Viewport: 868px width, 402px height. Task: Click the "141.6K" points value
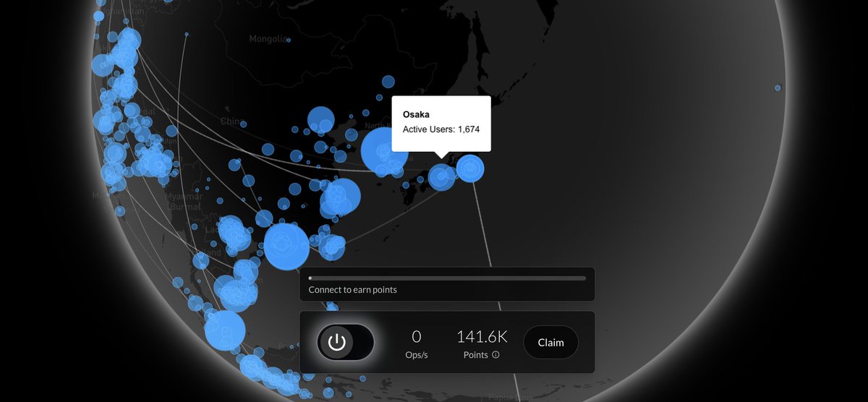[482, 336]
